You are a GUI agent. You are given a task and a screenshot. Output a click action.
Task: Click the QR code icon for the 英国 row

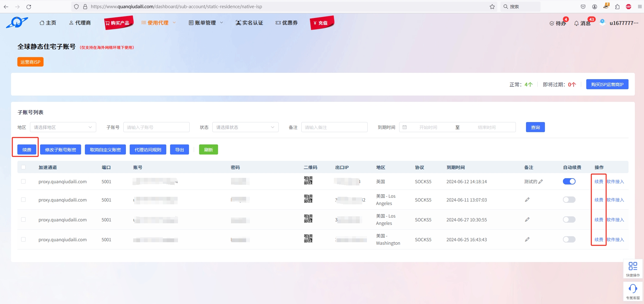pyautogui.click(x=308, y=181)
